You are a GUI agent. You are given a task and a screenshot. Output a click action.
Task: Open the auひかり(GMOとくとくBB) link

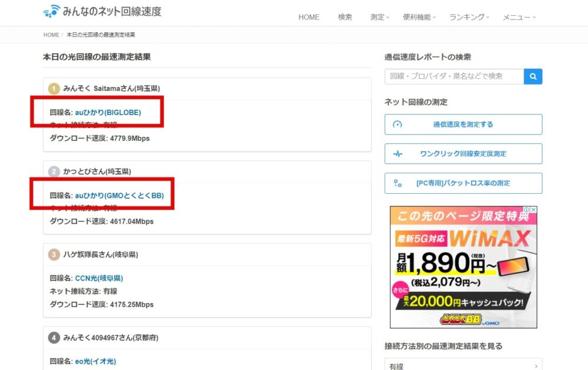point(119,195)
